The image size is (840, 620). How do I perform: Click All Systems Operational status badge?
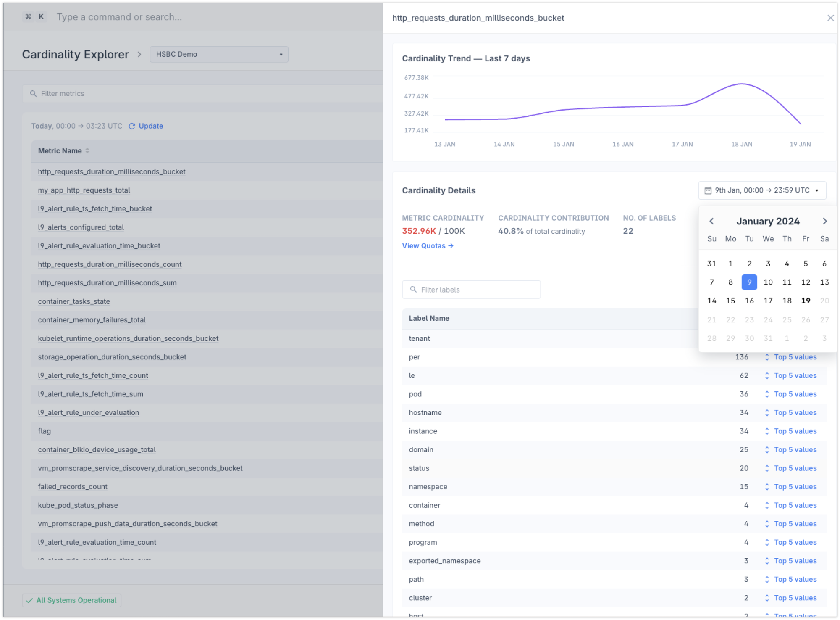[x=72, y=600]
